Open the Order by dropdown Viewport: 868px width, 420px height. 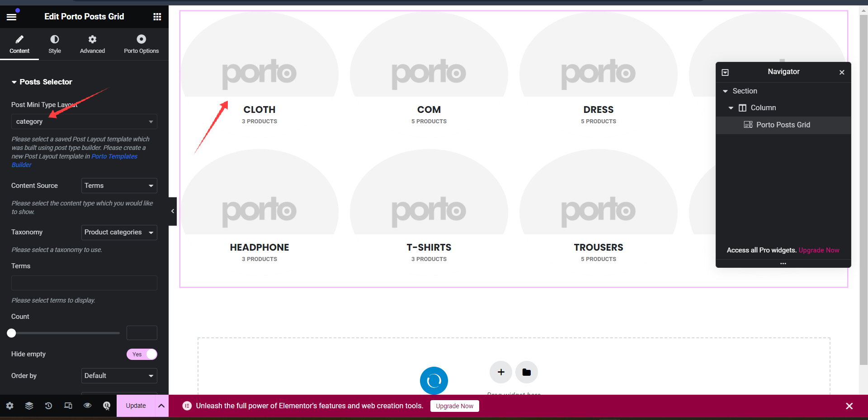(119, 376)
